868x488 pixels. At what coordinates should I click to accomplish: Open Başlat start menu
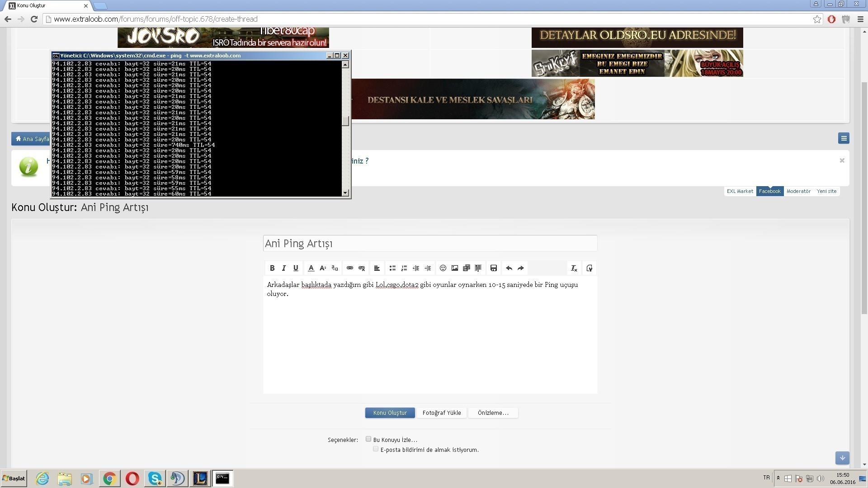click(14, 478)
